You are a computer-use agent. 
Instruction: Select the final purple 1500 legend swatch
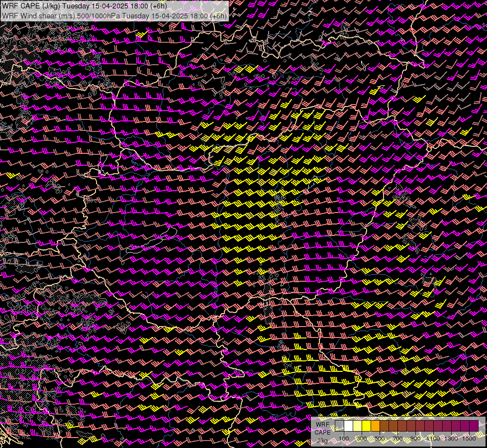pyautogui.click(x=474, y=426)
